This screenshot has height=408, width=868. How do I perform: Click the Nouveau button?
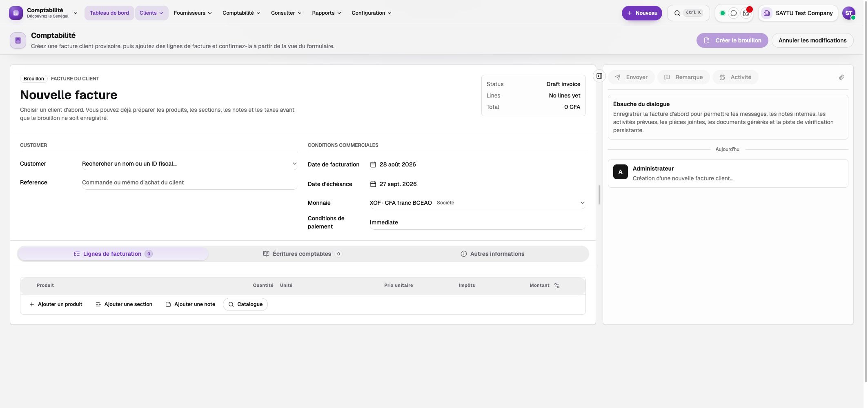coord(642,13)
